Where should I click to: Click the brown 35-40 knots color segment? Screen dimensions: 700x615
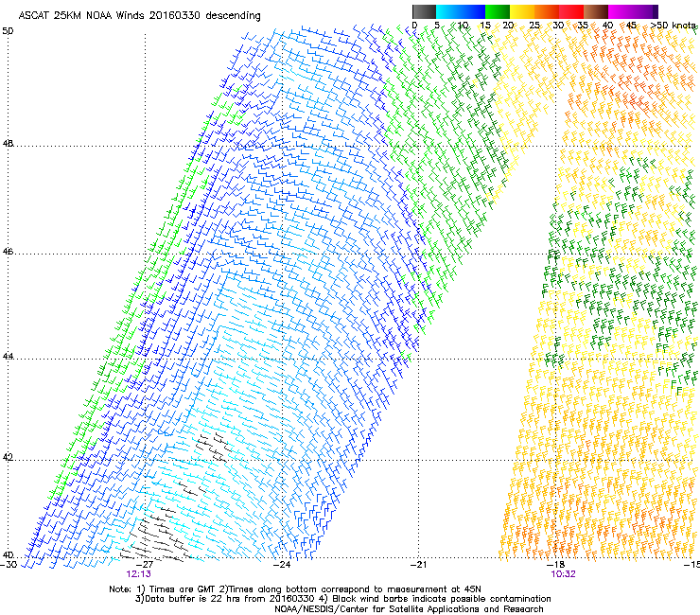596,11
